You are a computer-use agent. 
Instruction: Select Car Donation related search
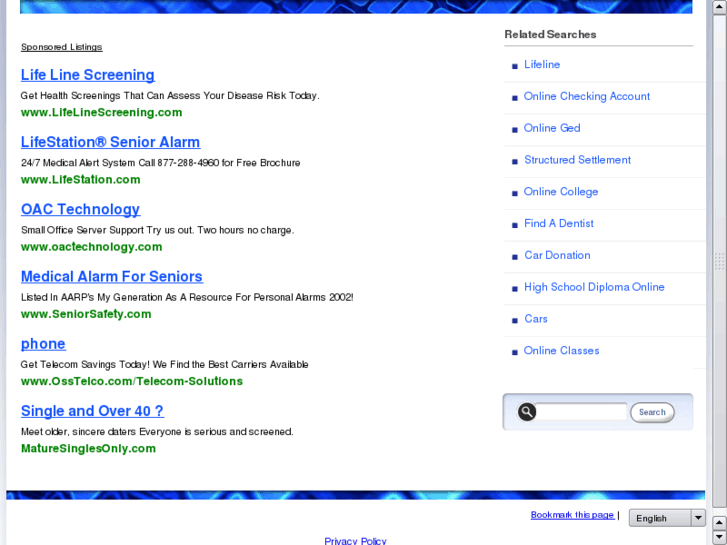[x=557, y=256]
